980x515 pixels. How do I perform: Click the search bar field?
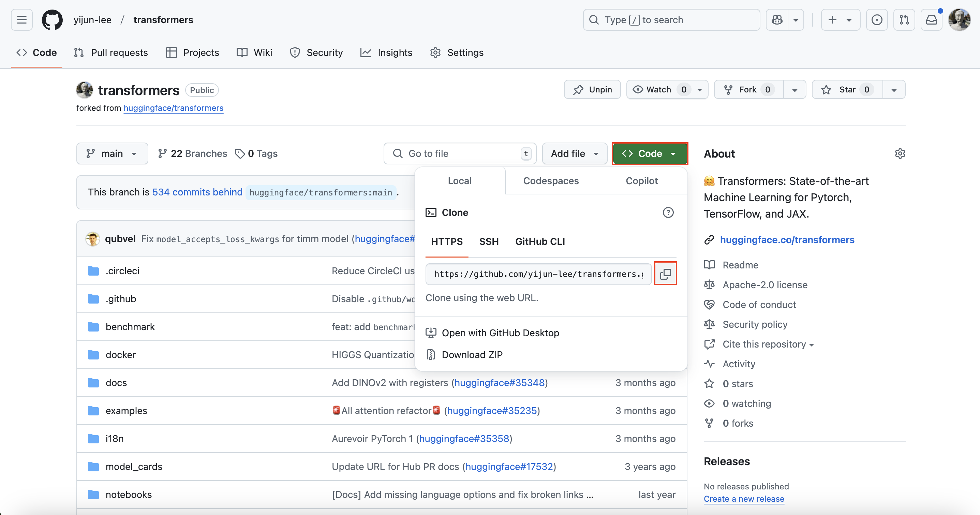click(x=671, y=20)
